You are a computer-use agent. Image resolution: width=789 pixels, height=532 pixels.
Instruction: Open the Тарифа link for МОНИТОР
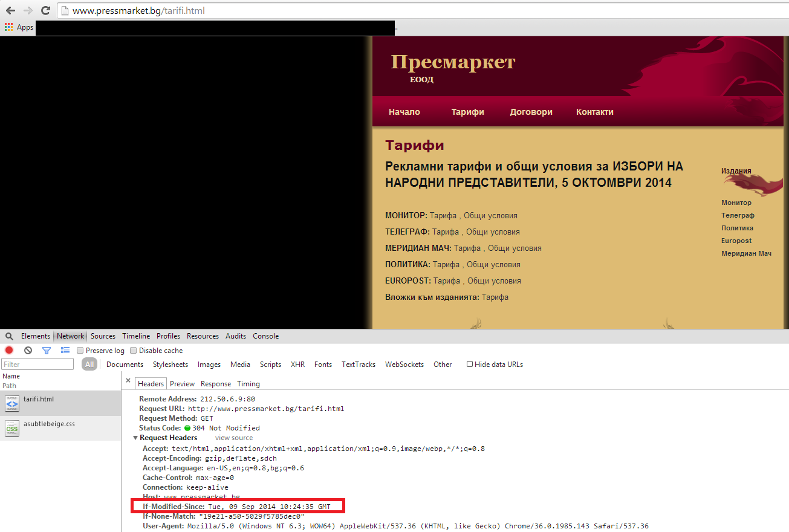point(443,215)
